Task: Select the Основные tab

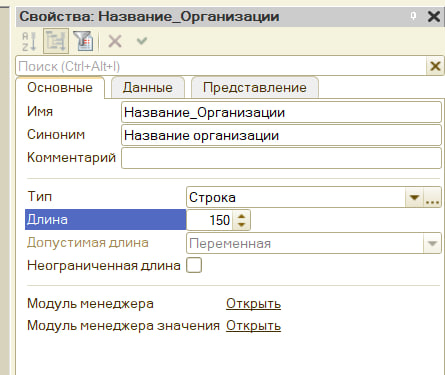Action: tap(60, 88)
